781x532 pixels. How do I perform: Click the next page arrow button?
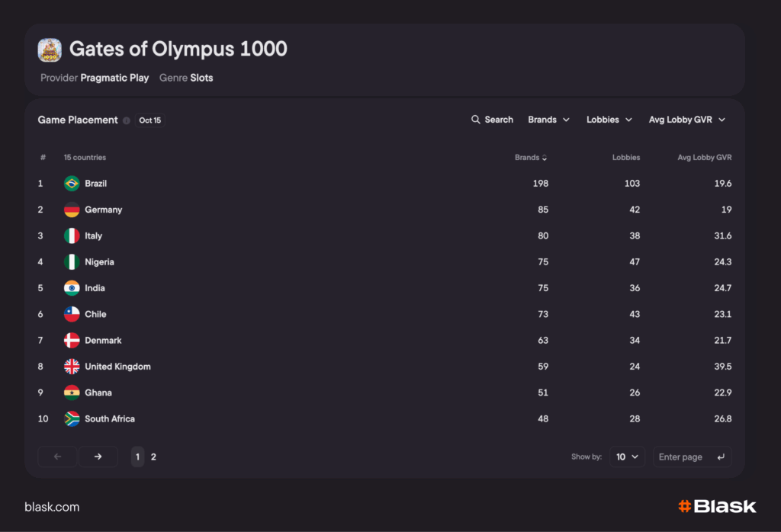pos(98,457)
